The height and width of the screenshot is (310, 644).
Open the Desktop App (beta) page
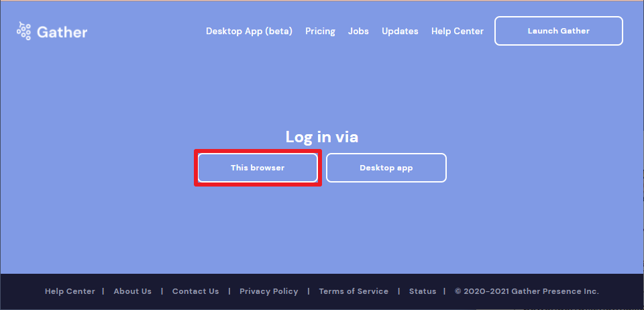250,32
